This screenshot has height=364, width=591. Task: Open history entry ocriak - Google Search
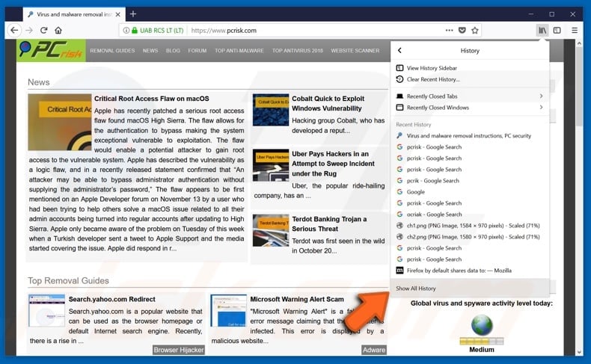(470, 215)
